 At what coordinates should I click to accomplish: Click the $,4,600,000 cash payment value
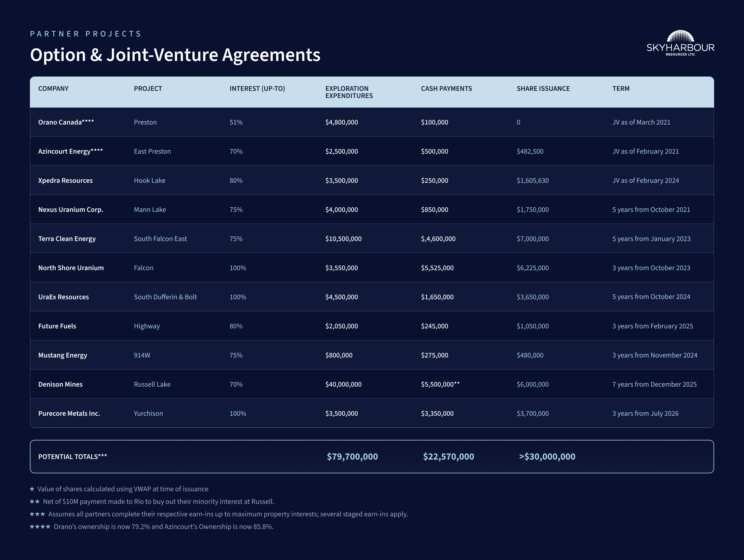click(x=438, y=239)
